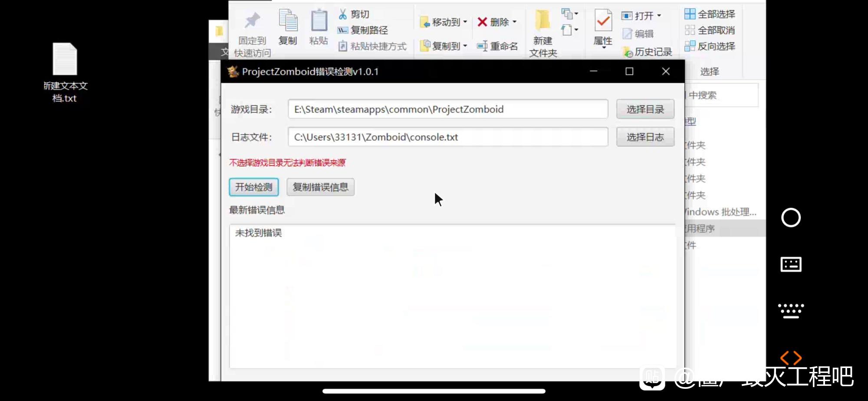This screenshot has height=401, width=868.
Task: Click the Windows 批处理 entry in the Explorer list
Action: click(x=721, y=212)
